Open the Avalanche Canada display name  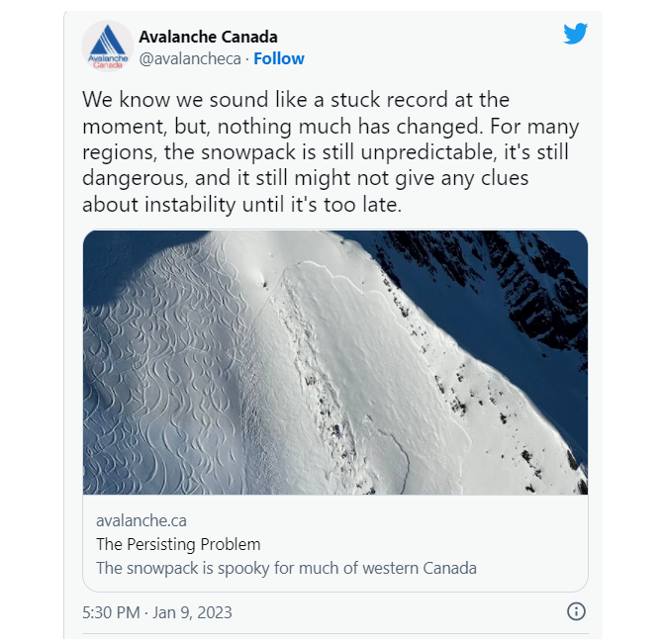(208, 37)
